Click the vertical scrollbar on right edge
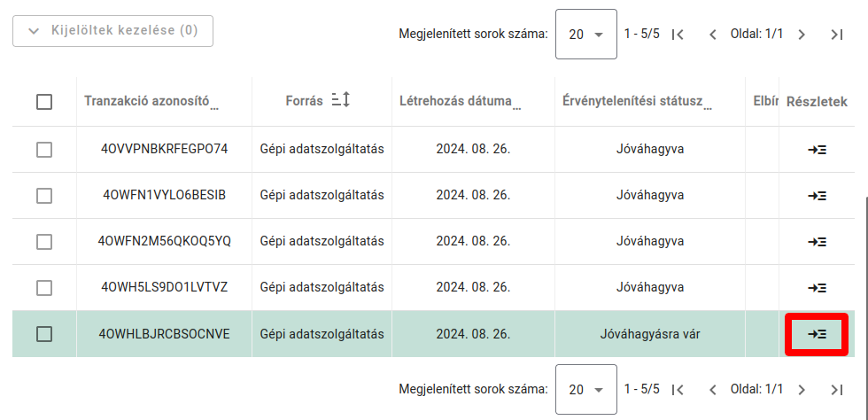 click(865, 266)
